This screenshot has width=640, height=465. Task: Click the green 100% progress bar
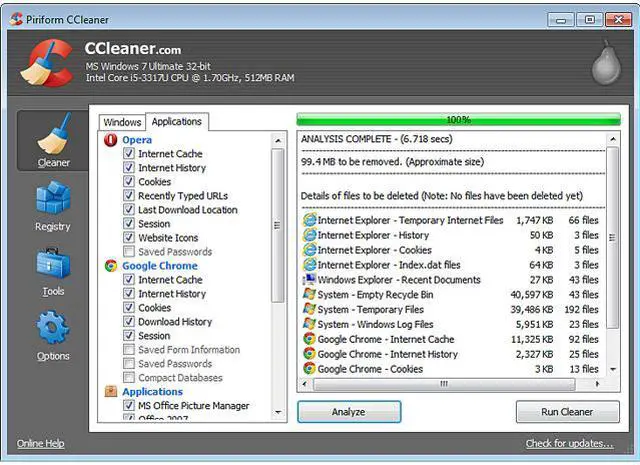[x=458, y=120]
